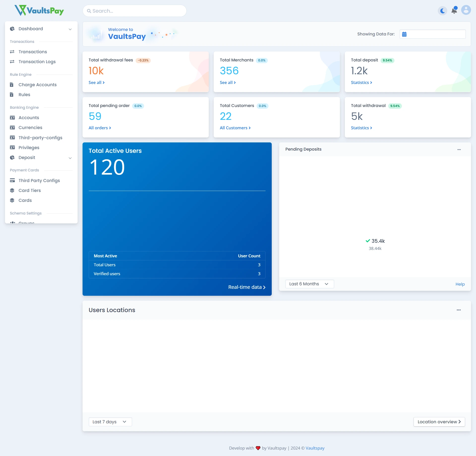Expand the Deposit sidebar submenu

pyautogui.click(x=70, y=158)
